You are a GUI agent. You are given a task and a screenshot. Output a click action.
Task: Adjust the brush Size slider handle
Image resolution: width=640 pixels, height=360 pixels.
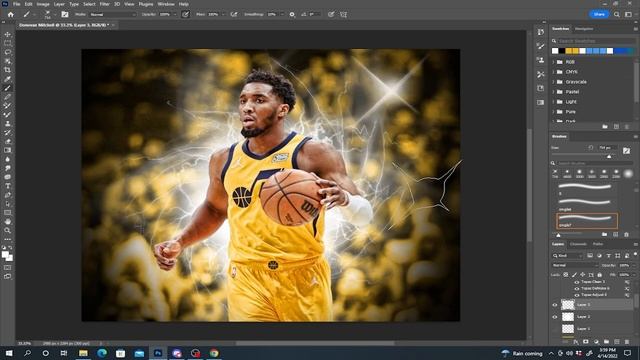coord(609,156)
